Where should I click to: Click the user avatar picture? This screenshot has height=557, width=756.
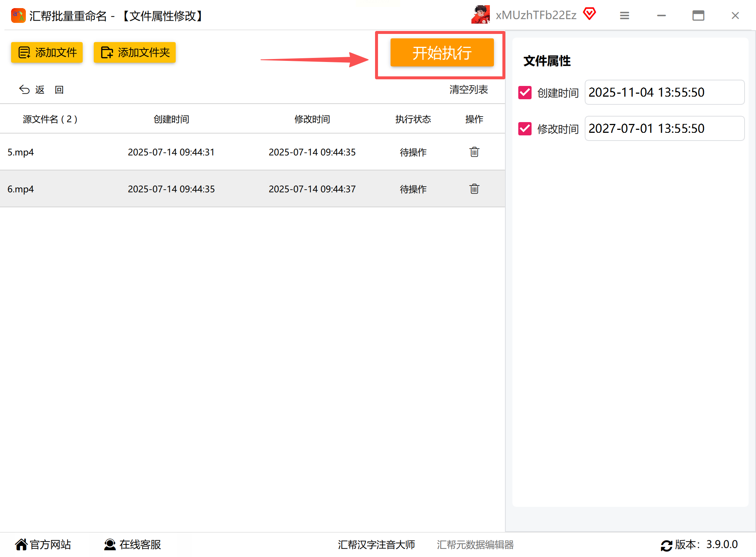pyautogui.click(x=480, y=15)
